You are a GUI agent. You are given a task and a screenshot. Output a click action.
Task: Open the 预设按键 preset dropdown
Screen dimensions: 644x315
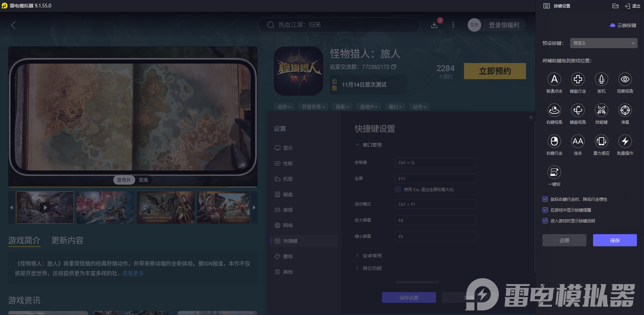pyautogui.click(x=603, y=43)
